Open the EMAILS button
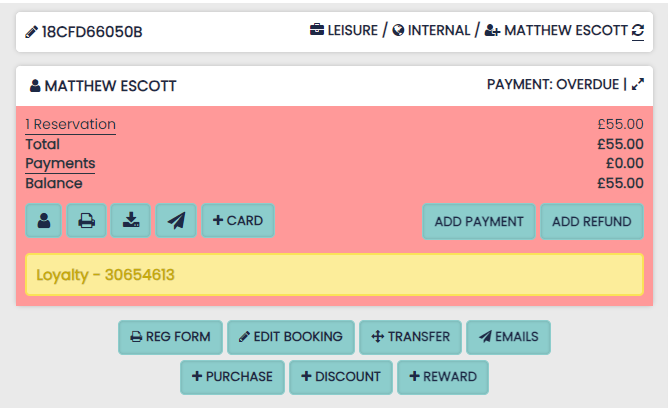The height and width of the screenshot is (408, 668). 508,337
